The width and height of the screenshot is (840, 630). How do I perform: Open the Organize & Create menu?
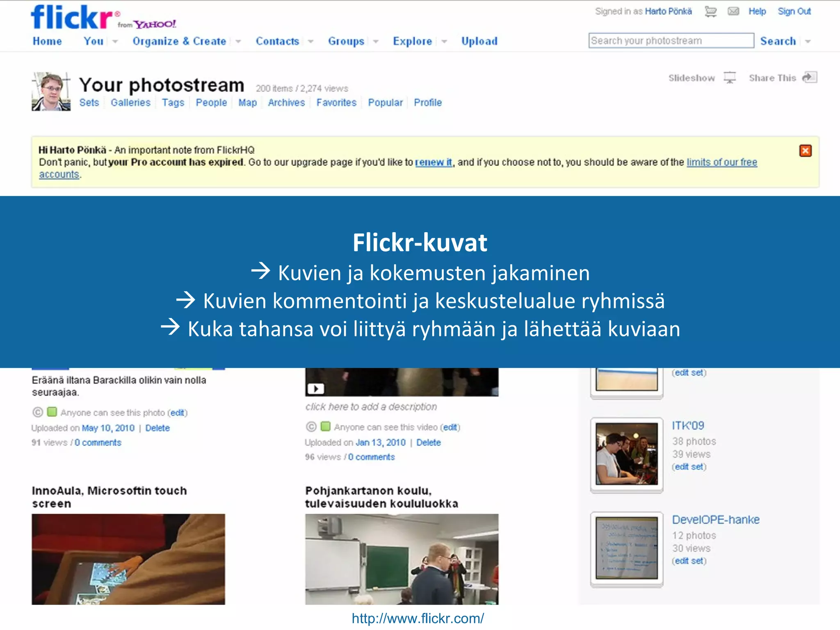coord(179,41)
